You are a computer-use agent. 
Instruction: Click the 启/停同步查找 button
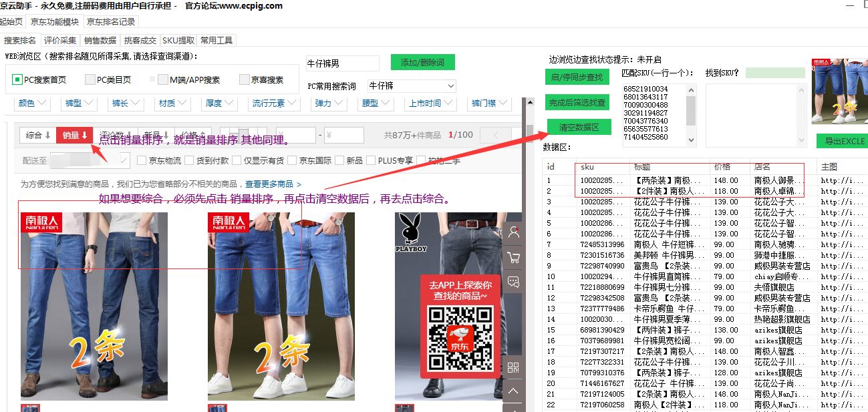point(576,77)
